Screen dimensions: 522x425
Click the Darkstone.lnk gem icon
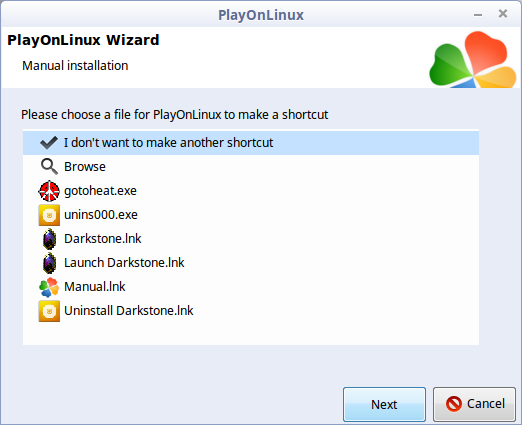[x=49, y=239]
